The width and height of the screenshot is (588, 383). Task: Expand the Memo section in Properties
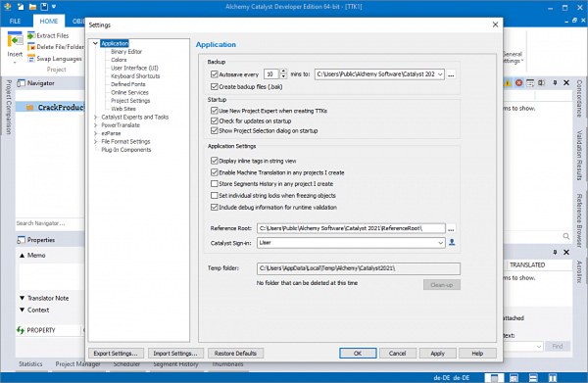click(23, 256)
